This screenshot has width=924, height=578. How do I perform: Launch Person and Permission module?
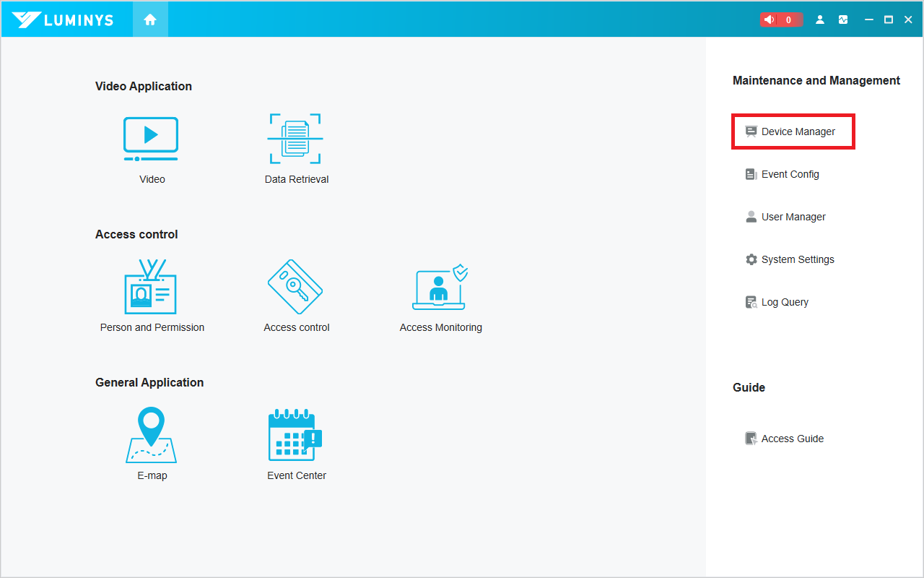point(151,288)
